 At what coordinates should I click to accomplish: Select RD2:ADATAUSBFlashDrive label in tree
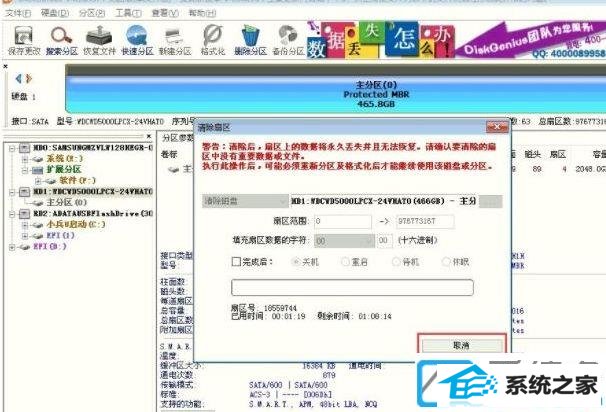93,213
